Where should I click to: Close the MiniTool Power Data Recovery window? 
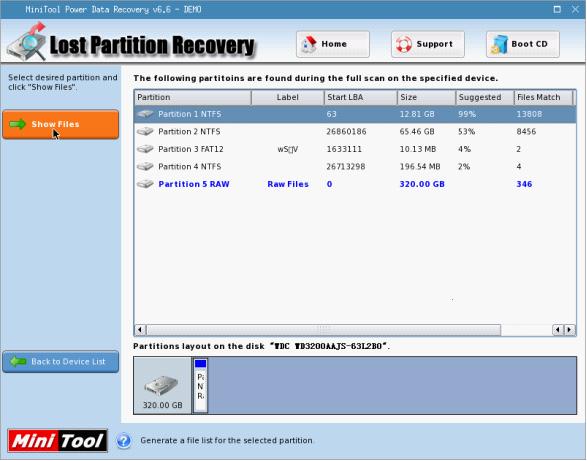[x=575, y=9]
